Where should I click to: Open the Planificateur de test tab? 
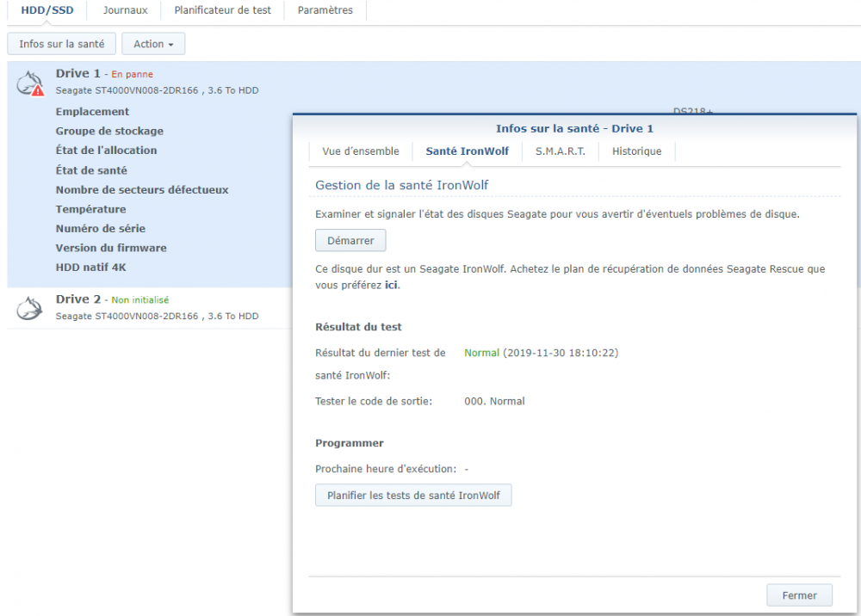click(x=222, y=9)
